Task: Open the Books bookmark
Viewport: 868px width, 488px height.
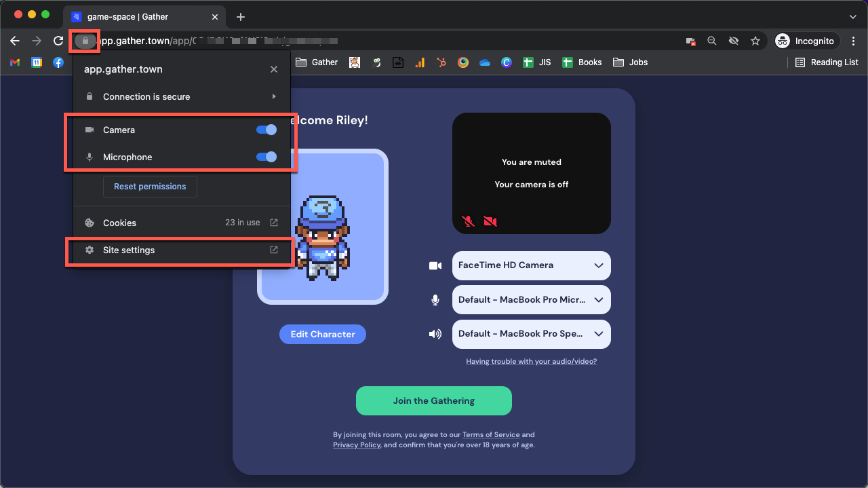Action: (x=582, y=62)
